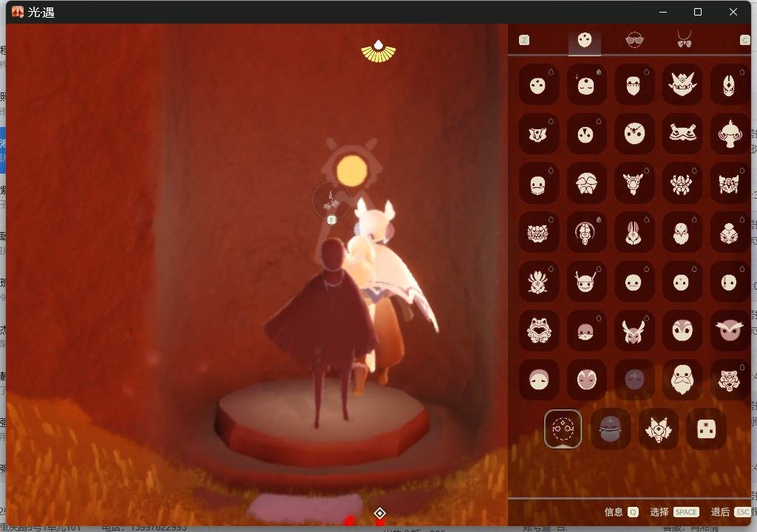Switch to the glasses accessory tab

pos(634,40)
